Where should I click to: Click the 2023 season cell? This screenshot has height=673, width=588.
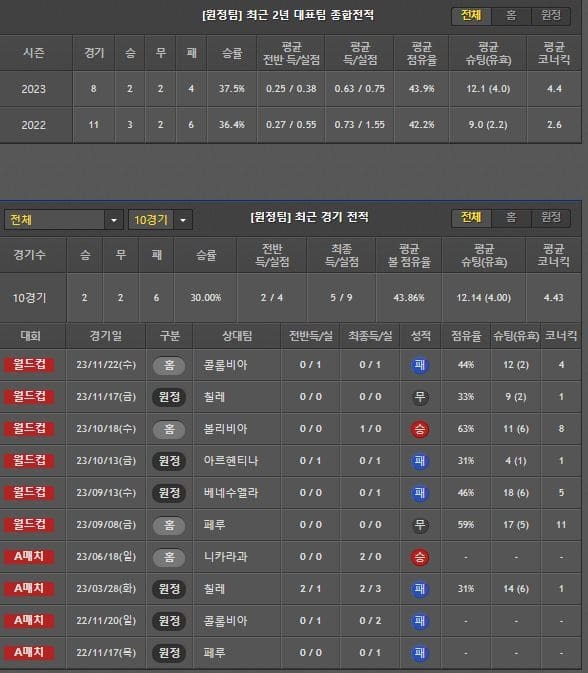33,89
